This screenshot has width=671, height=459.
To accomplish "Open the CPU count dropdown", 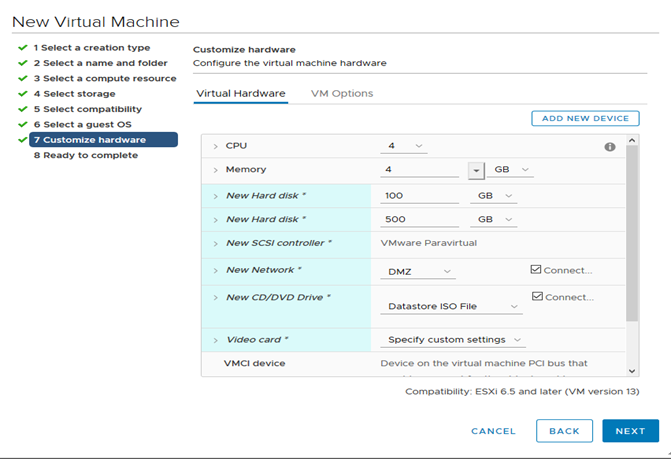I will [404, 146].
